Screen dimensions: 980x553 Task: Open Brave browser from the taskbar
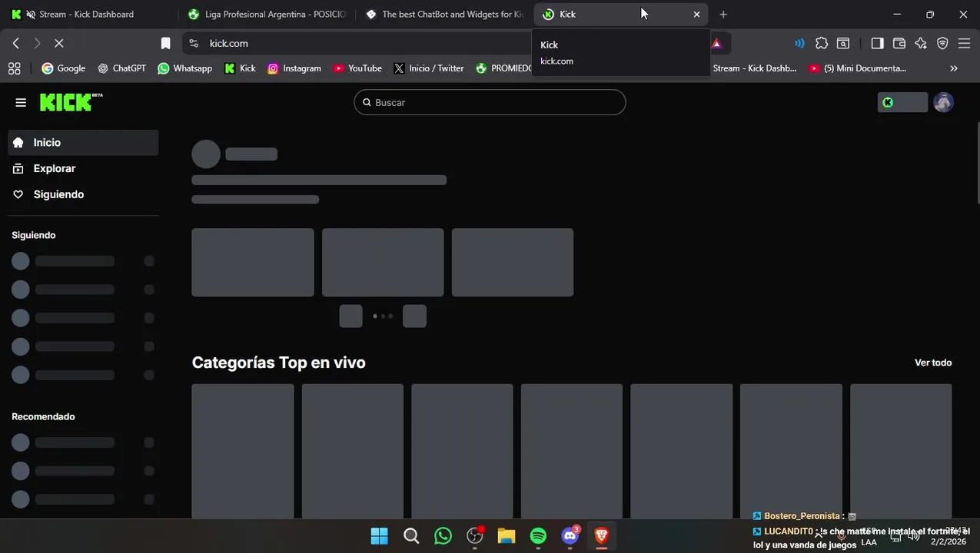point(602,535)
